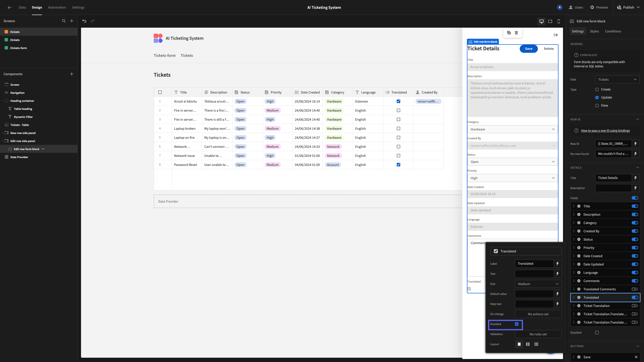Image resolution: width=644 pixels, height=362 pixels.
Task: Open binding for Label Translated field
Action: point(558,264)
